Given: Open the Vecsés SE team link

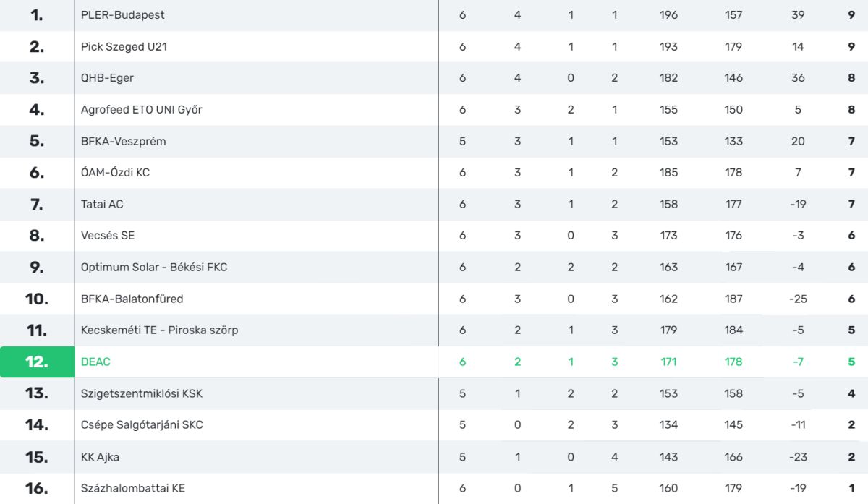Looking at the screenshot, I should tap(108, 236).
